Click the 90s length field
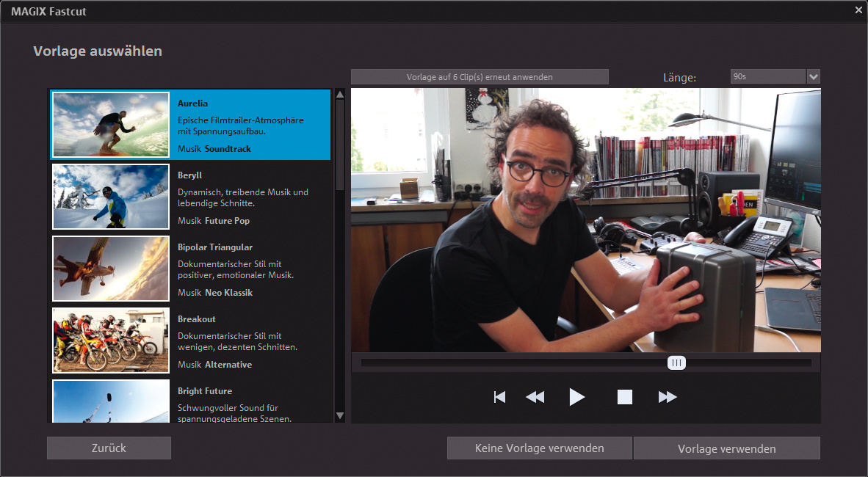Screen dimensions: 868x477 (768, 77)
